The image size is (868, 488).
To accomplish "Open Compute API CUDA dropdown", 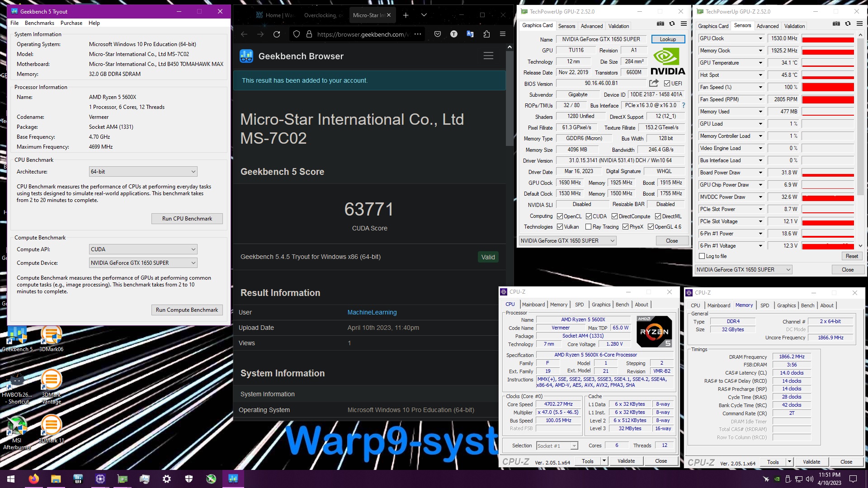I will coord(143,249).
